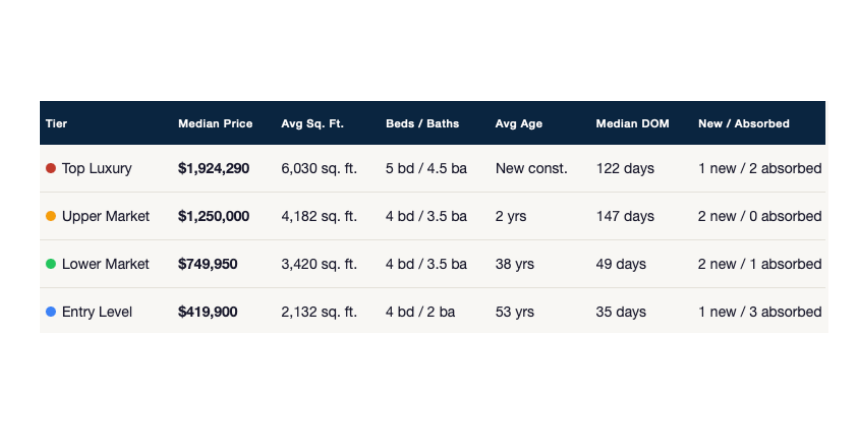Click the New / Absorbed column header

[x=744, y=124]
